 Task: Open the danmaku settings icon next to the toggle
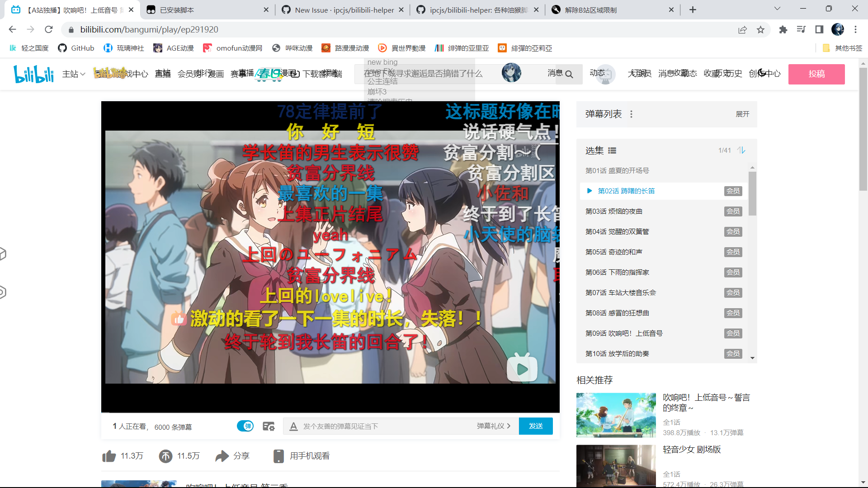point(269,426)
